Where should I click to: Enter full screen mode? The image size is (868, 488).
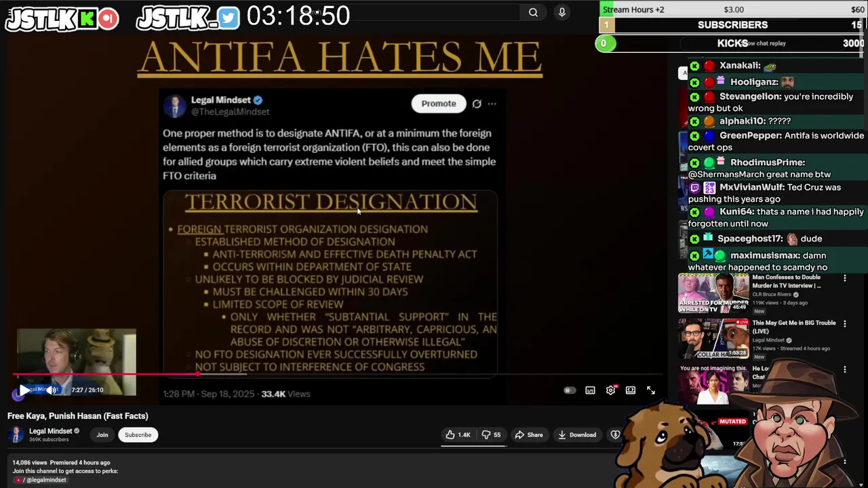click(651, 390)
